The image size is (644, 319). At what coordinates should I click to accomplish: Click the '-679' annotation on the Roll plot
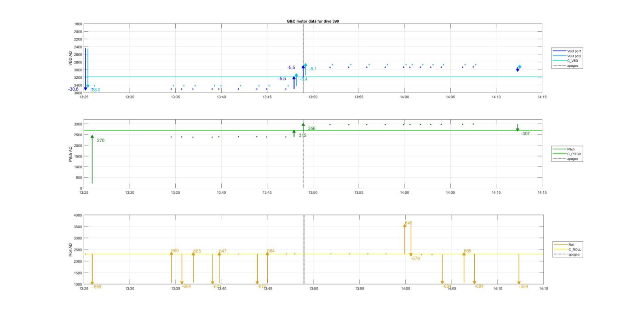415,258
